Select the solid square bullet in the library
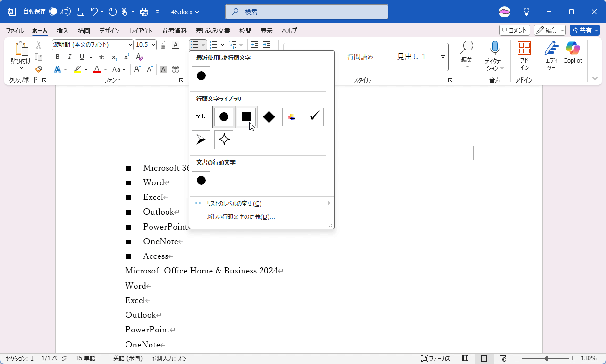This screenshot has width=606, height=364. 246,117
